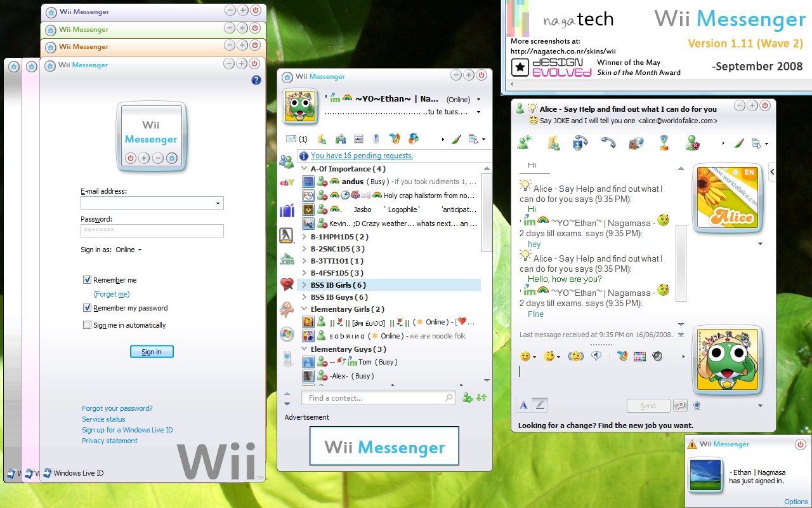Open the personal message dropdown arrow
Image resolution: width=812 pixels, height=508 pixels.
coord(478,112)
